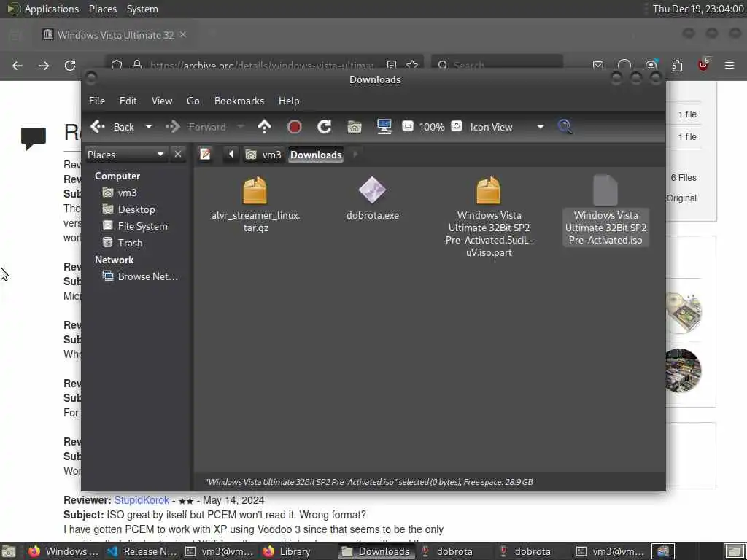This screenshot has height=560, width=747.
Task: Go back using the Back arrow icon
Action: click(98, 127)
